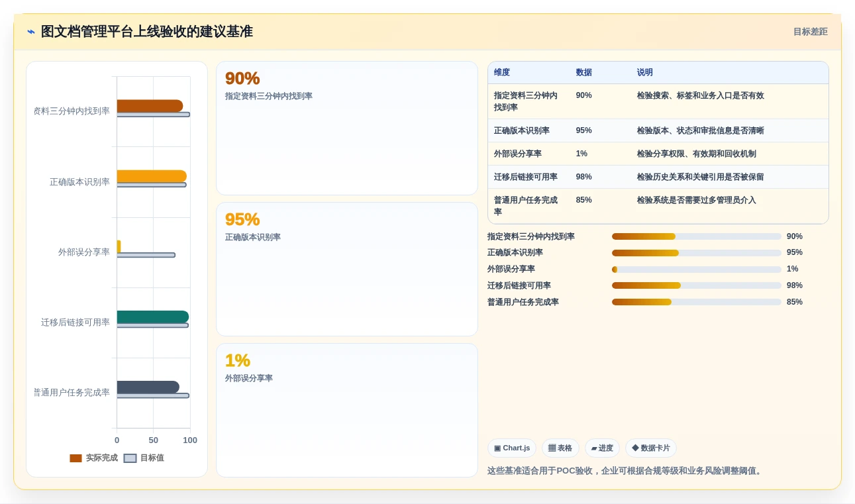The width and height of the screenshot is (855, 504).
Task: Click the footer note about POC验收
Action: (626, 471)
